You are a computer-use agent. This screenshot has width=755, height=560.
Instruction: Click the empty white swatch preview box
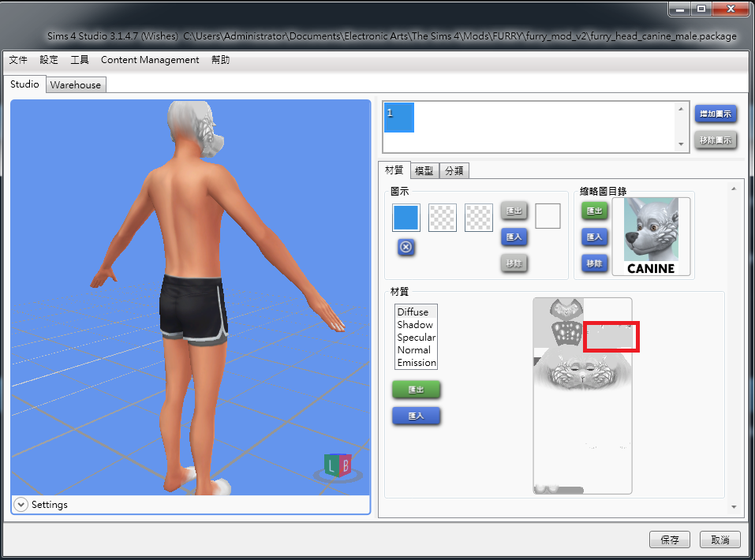click(548, 215)
